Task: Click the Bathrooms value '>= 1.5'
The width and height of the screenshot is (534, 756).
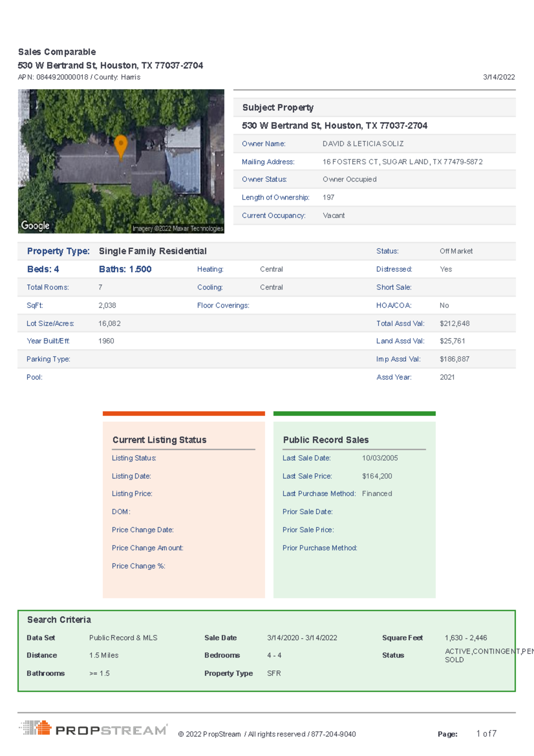Action: point(99,674)
